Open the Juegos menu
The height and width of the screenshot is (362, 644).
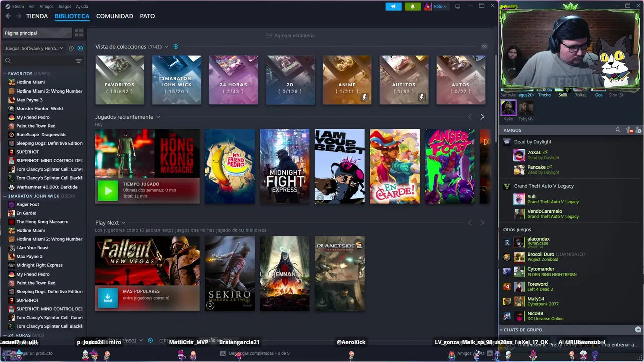(x=65, y=6)
